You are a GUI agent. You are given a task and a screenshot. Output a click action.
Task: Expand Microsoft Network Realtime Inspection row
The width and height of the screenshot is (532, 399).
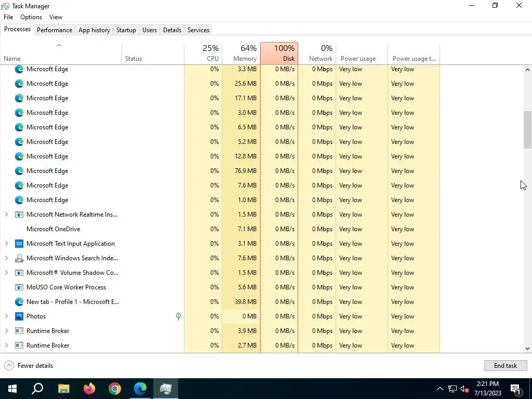pos(6,215)
